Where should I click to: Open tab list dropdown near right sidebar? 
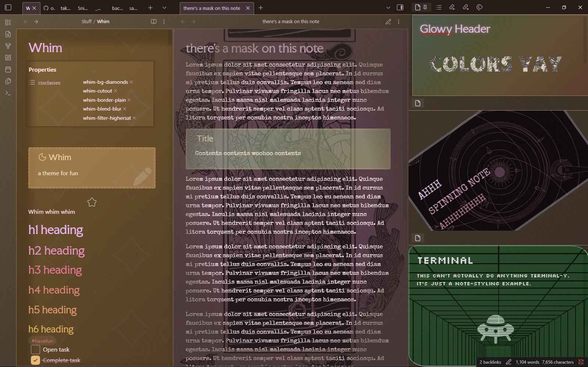pos(388,8)
